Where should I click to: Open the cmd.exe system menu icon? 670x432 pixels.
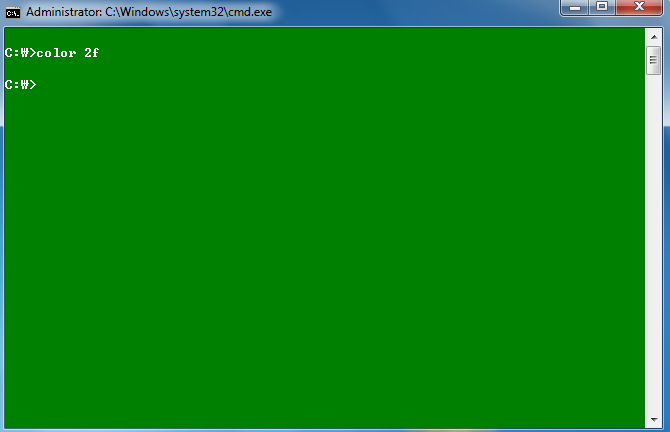coord(13,13)
